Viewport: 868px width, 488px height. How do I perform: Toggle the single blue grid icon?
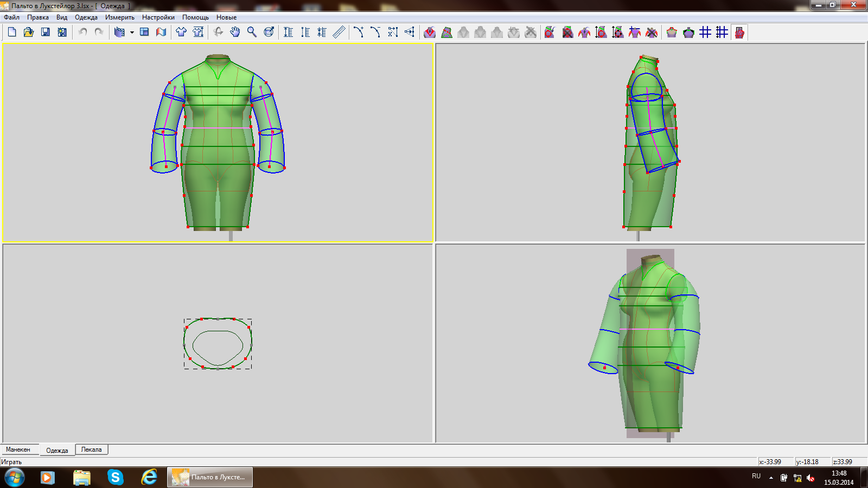click(x=705, y=33)
